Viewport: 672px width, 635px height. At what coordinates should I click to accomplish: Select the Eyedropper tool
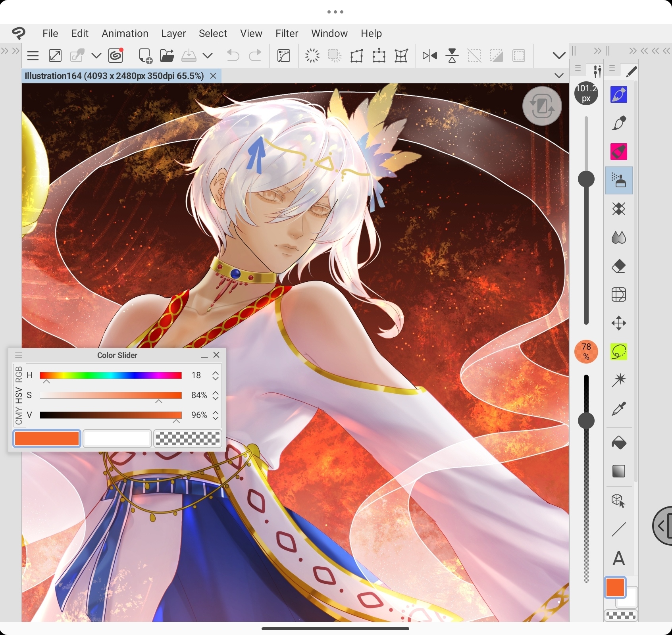[x=619, y=409]
